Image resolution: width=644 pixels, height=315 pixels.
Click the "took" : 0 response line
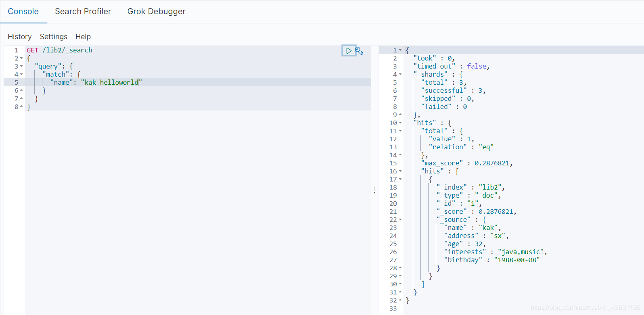pyautogui.click(x=434, y=58)
